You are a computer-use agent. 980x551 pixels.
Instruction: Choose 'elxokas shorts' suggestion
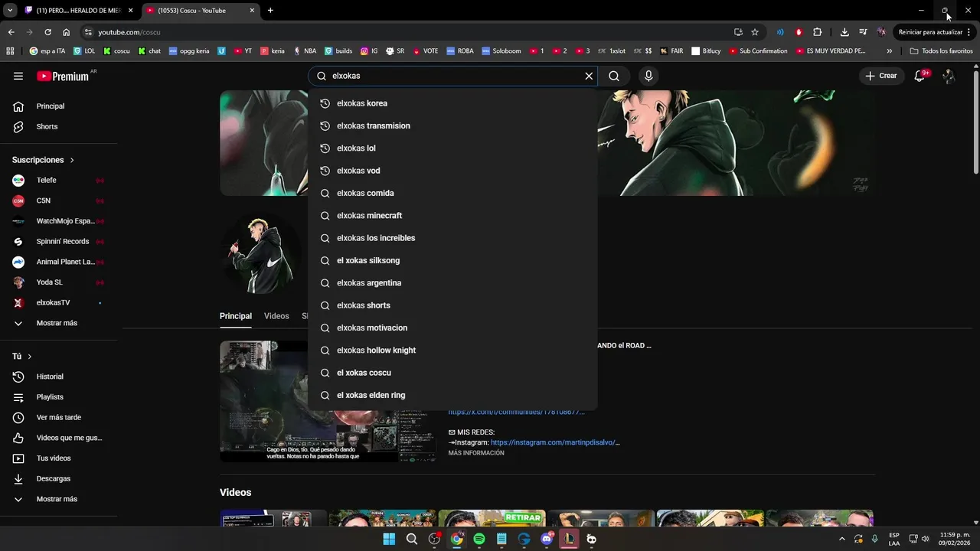452,305
